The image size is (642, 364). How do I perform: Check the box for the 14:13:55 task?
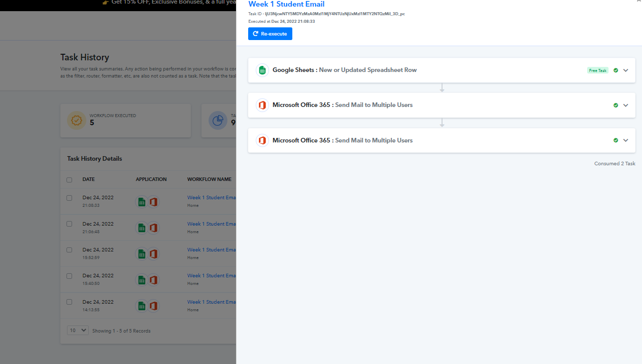point(70,302)
